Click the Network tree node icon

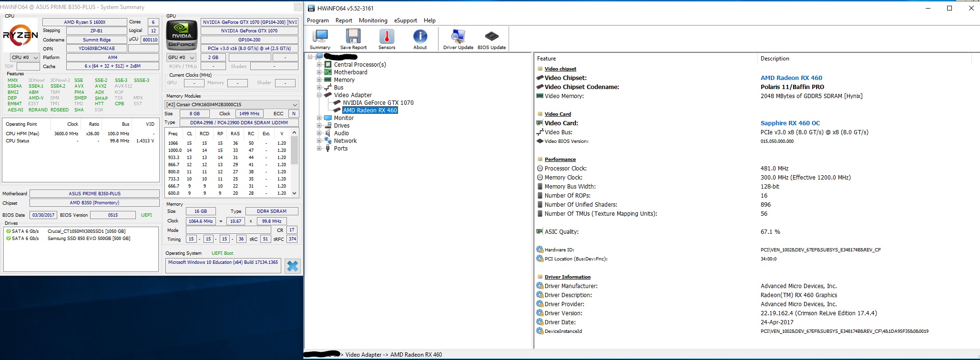click(x=328, y=141)
